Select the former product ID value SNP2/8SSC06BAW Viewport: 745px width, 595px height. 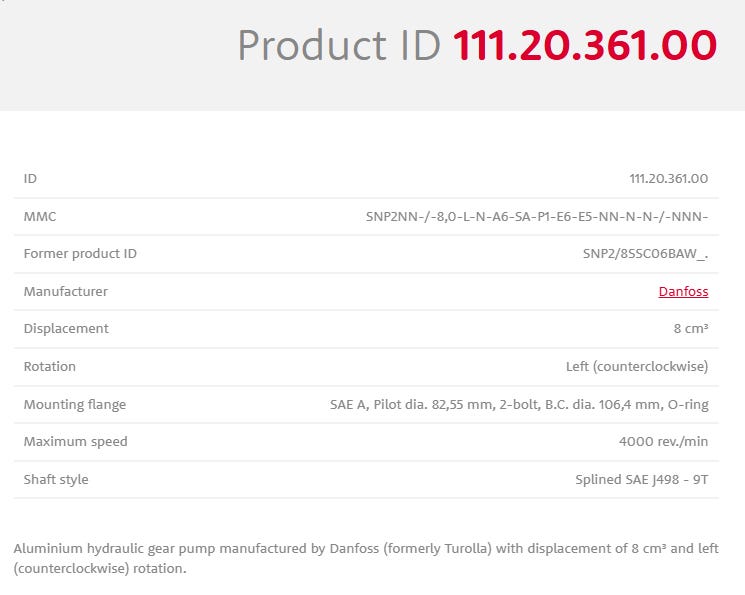(645, 254)
